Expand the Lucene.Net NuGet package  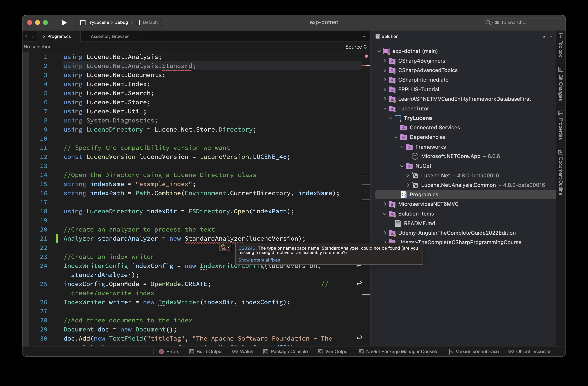coord(408,175)
